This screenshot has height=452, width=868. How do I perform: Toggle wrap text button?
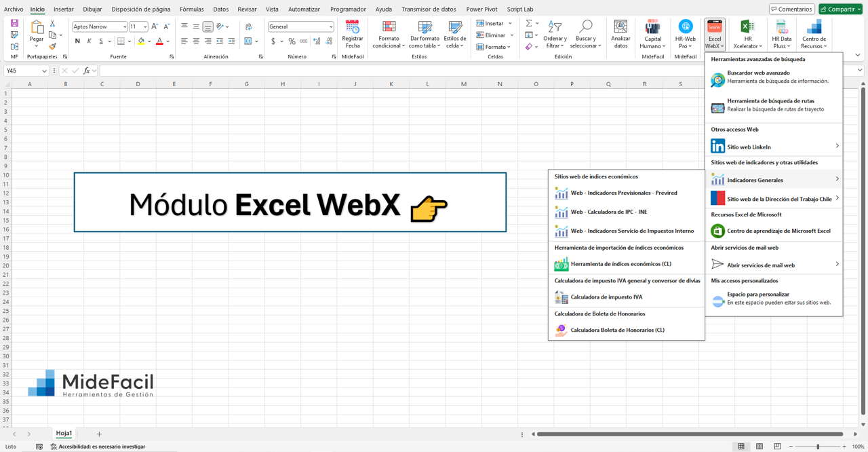click(248, 26)
